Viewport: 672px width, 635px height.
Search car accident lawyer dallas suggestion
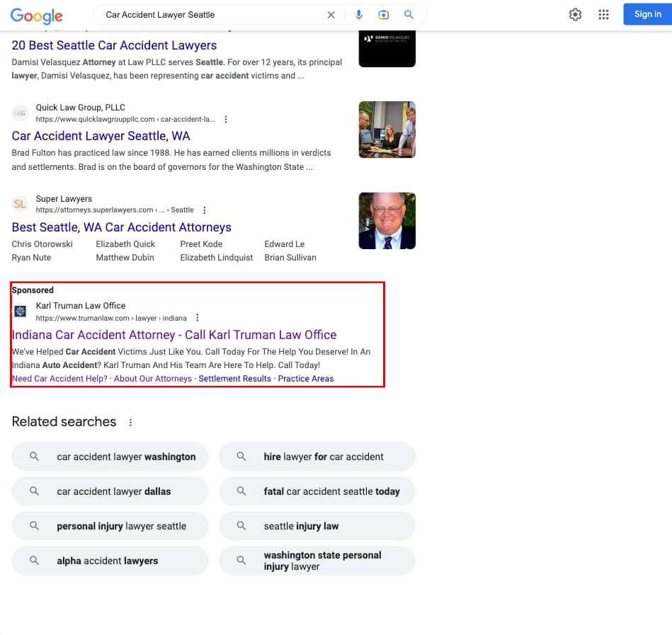coord(110,491)
